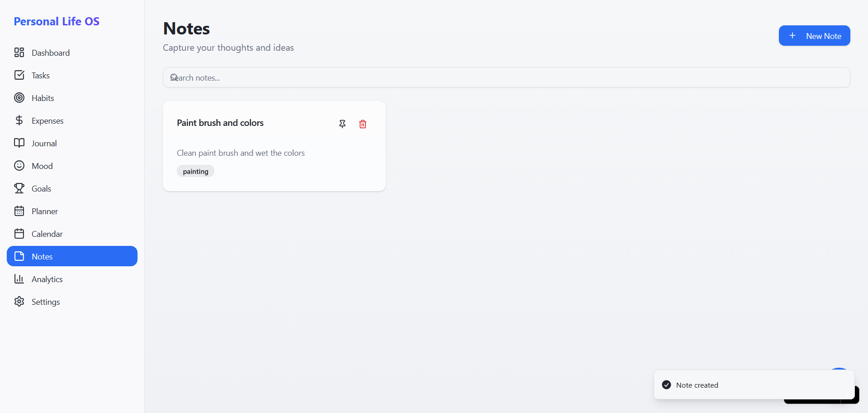Open the Paint brush and colors note card
868x413 pixels.
(274, 146)
